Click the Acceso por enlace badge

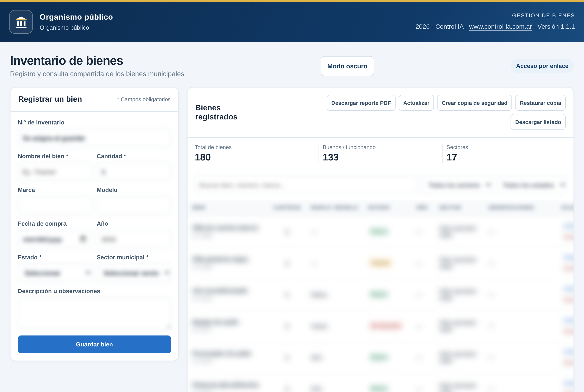[542, 66]
